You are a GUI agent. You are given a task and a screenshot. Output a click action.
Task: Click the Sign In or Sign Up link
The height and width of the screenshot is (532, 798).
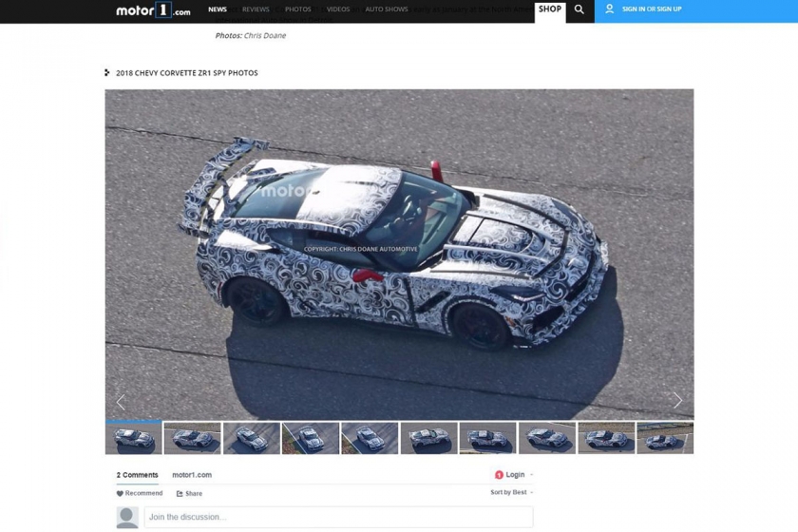click(x=651, y=9)
